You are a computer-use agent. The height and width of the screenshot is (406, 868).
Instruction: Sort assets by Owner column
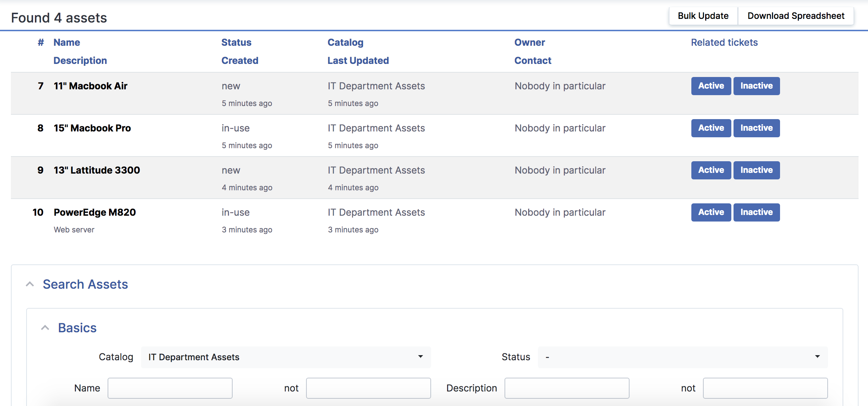click(530, 42)
